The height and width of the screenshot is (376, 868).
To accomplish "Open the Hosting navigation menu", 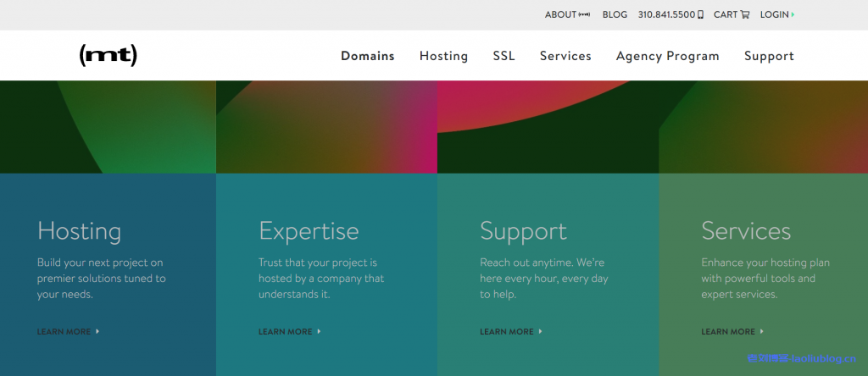I will click(x=443, y=56).
